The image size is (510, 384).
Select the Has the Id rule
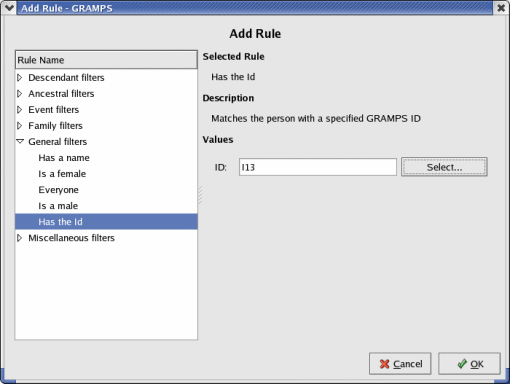point(106,222)
